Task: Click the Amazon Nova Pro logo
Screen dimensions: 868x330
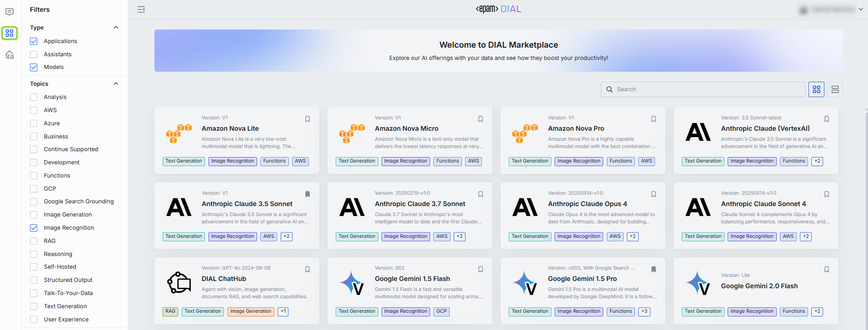Action: [525, 133]
